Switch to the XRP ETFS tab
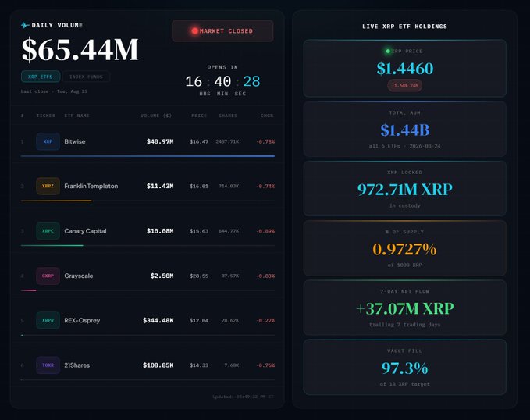This screenshot has width=530, height=420. 41,77
